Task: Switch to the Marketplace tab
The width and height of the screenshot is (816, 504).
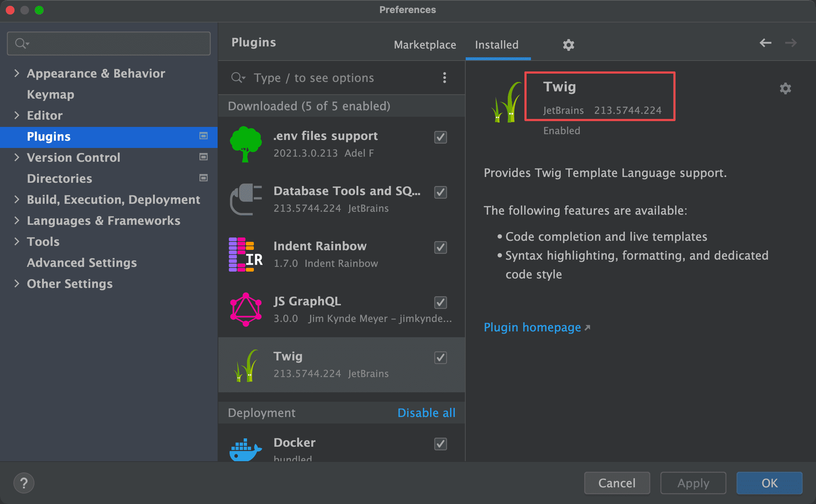Action: pos(425,45)
